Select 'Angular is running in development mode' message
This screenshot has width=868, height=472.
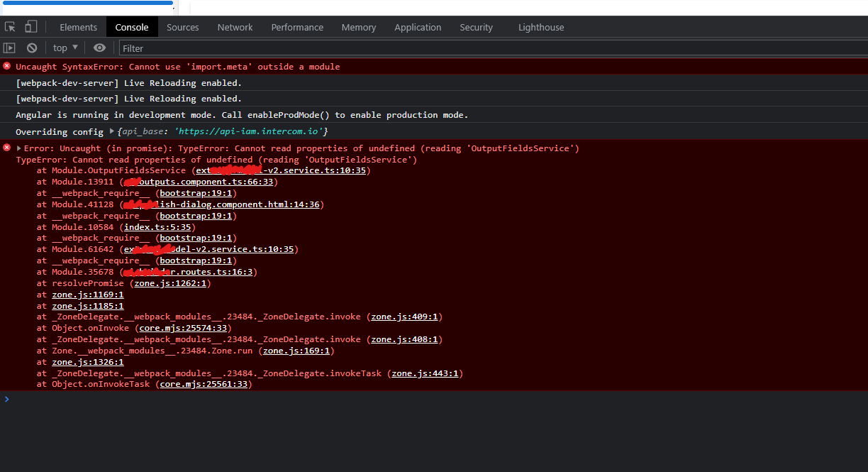tap(242, 115)
